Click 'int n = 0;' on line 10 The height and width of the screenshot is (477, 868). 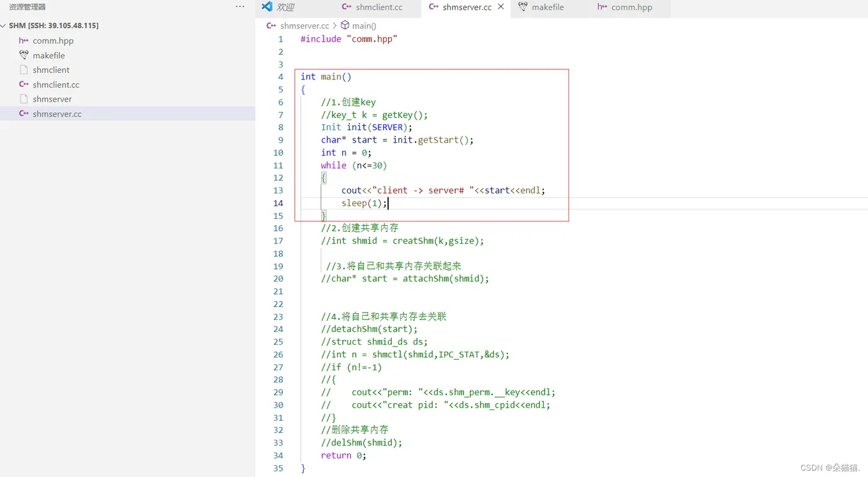[346, 153]
